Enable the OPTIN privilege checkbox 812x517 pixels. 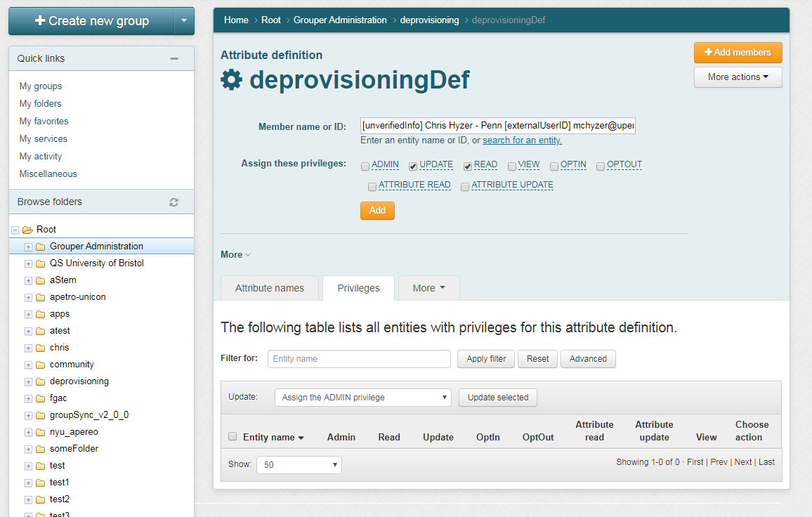click(554, 166)
